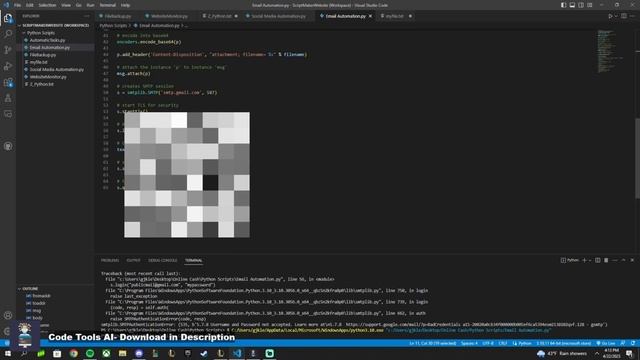Change file encoding UTF-8
Viewport: 640px width, 360px height.
(488, 344)
